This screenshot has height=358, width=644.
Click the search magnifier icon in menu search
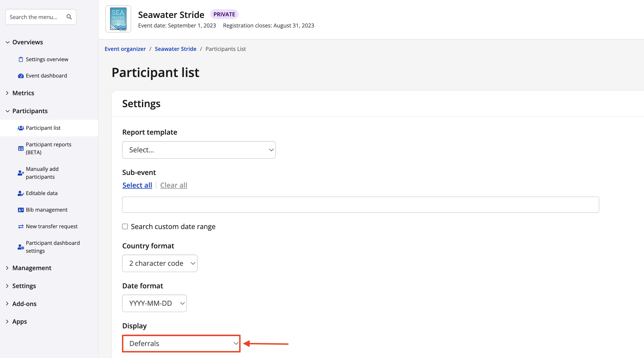pos(69,17)
